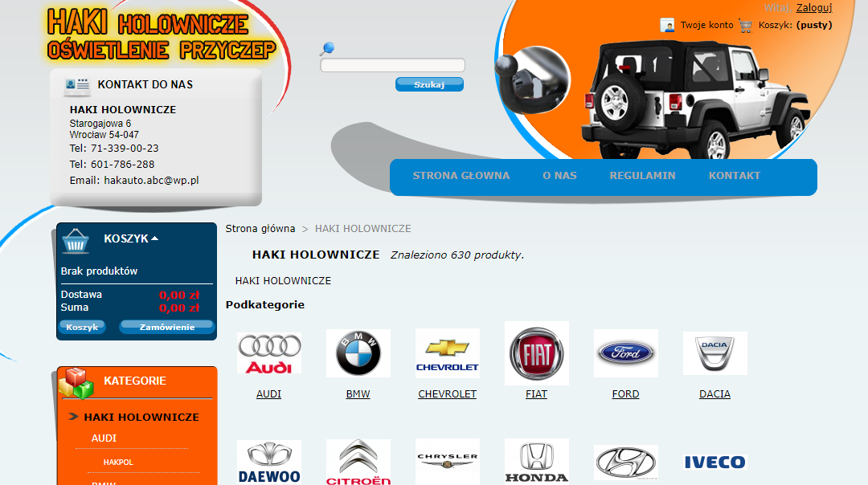Screen dimensions: 868x485
Task: Open the BMW logo category
Action: pyautogui.click(x=358, y=353)
